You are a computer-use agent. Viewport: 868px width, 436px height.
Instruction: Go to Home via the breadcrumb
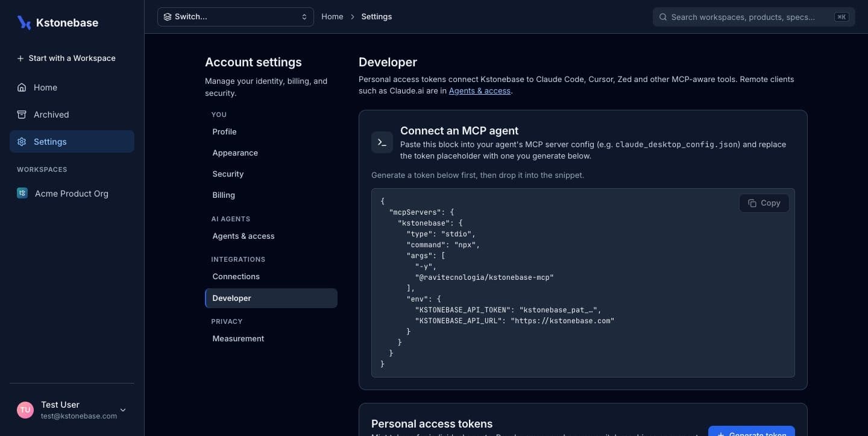[332, 17]
